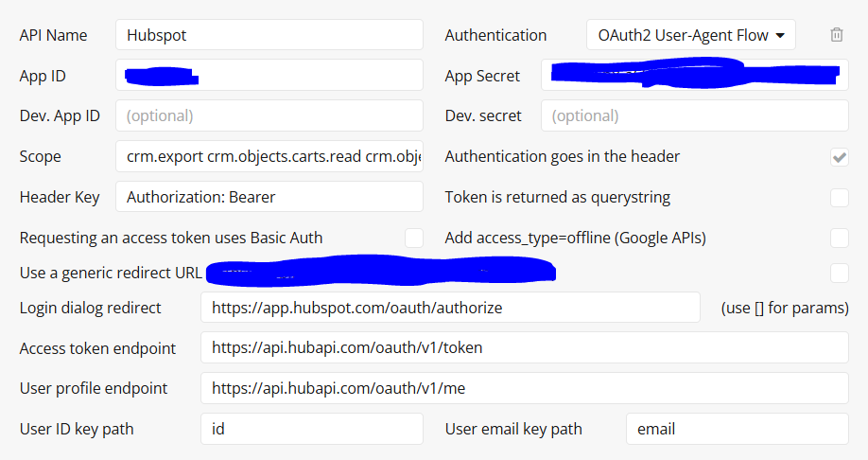Uncheck Authentication goes in the header
The width and height of the screenshot is (868, 460).
(x=840, y=157)
